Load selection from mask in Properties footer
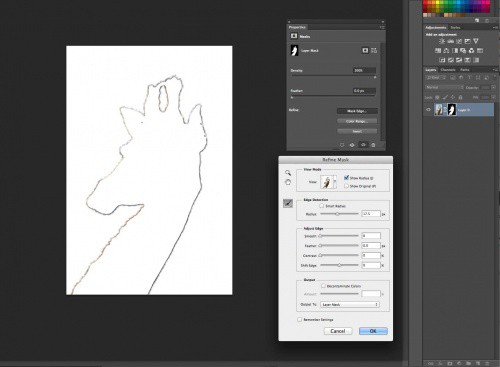The height and width of the screenshot is (367, 500). click(x=342, y=145)
